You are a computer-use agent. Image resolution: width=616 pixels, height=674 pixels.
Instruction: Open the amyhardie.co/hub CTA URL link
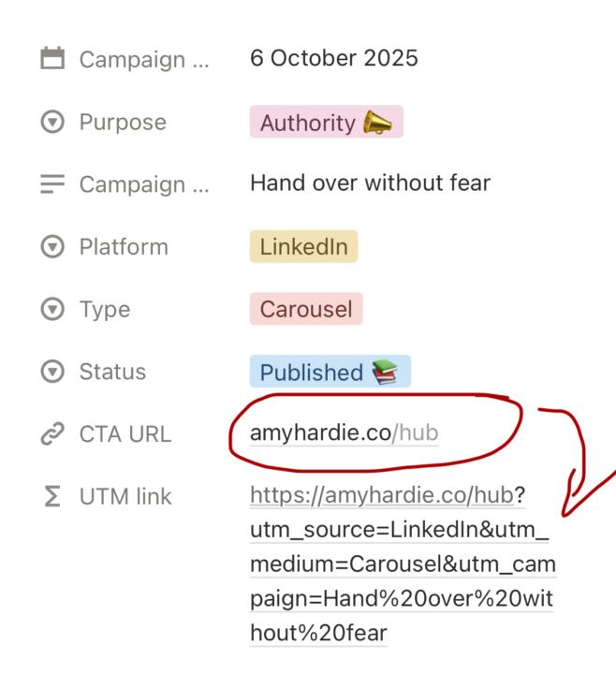pyautogui.click(x=344, y=433)
